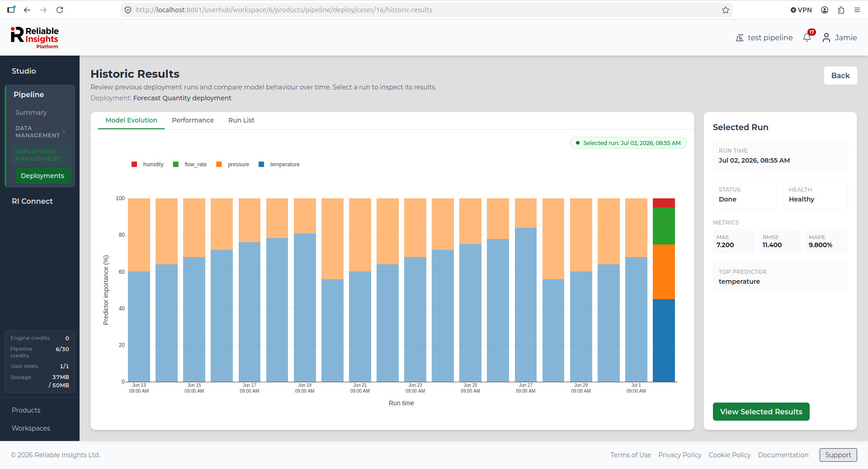Open the browser extensions puzzle icon
868x469 pixels.
tap(841, 10)
